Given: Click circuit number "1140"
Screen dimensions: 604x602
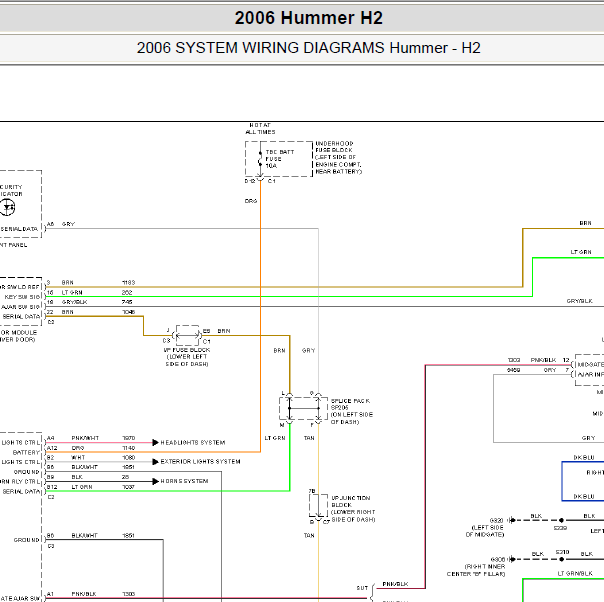Looking at the screenshot, I should point(129,448).
